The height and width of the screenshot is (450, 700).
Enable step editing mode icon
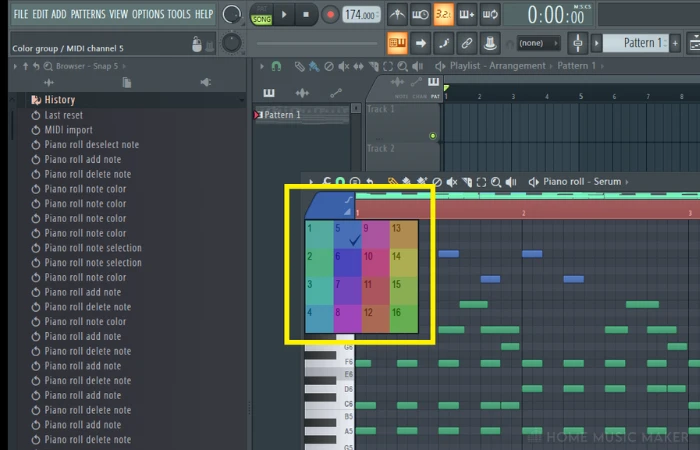[443, 43]
